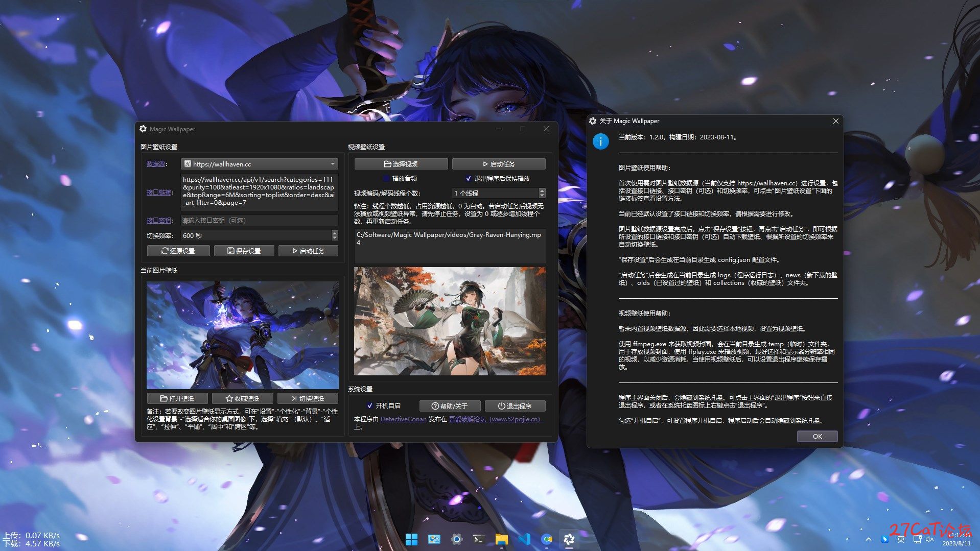The height and width of the screenshot is (551, 980).
Task: Close the 关于 Magic Wallpaper dialog
Action: point(835,121)
